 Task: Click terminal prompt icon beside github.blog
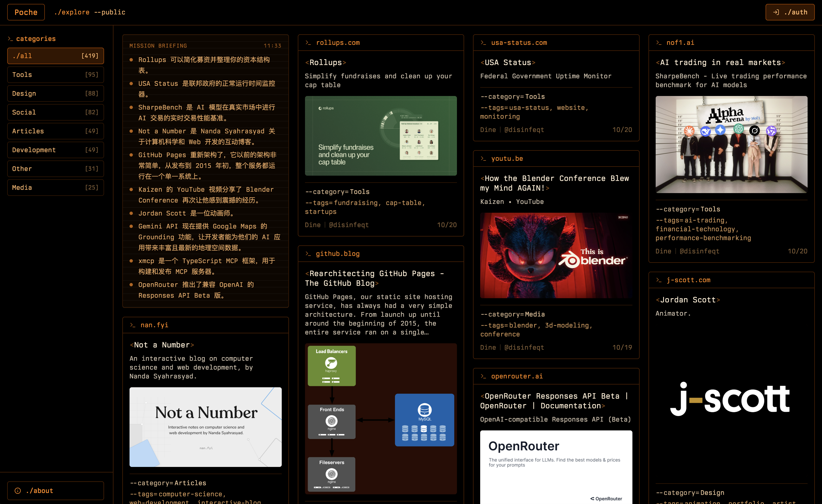coord(308,254)
